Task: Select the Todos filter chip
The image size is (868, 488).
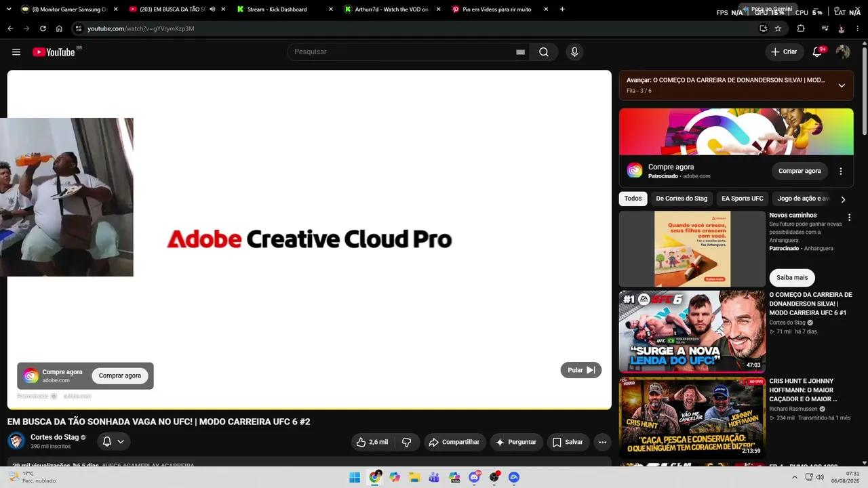Action: 633,199
